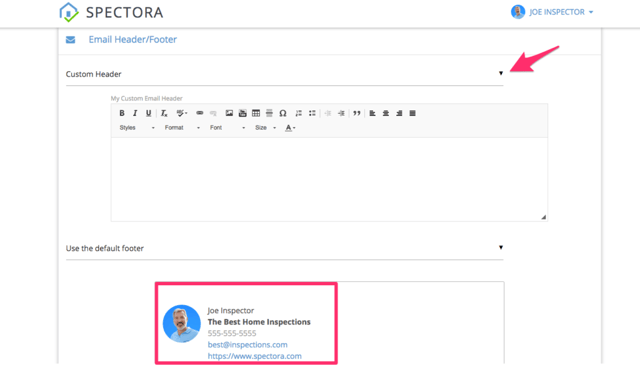Click the SPECTORA wordmark
The height and width of the screenshot is (365, 640).
click(124, 13)
